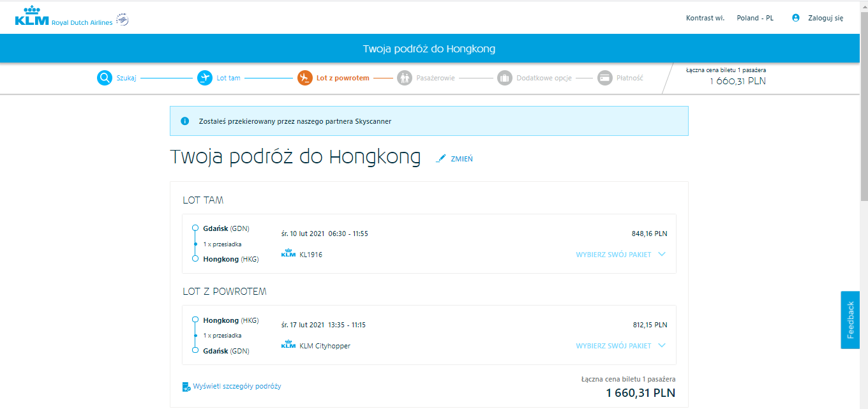Click the user account icon beside Zaloguj się
Viewport: 868px width, 409px height.
click(796, 18)
